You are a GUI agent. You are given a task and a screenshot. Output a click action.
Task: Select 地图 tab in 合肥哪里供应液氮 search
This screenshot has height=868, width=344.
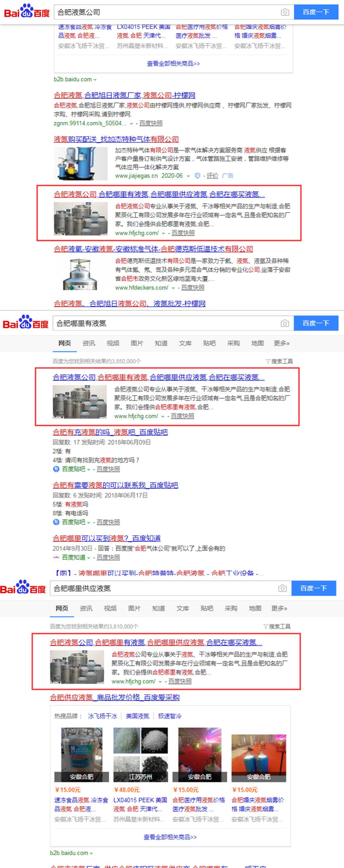(255, 608)
